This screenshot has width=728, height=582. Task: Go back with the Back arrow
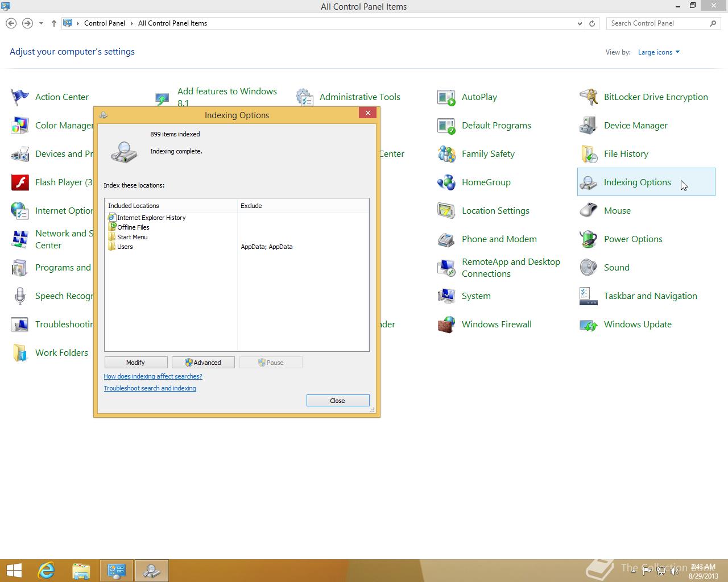(11, 23)
